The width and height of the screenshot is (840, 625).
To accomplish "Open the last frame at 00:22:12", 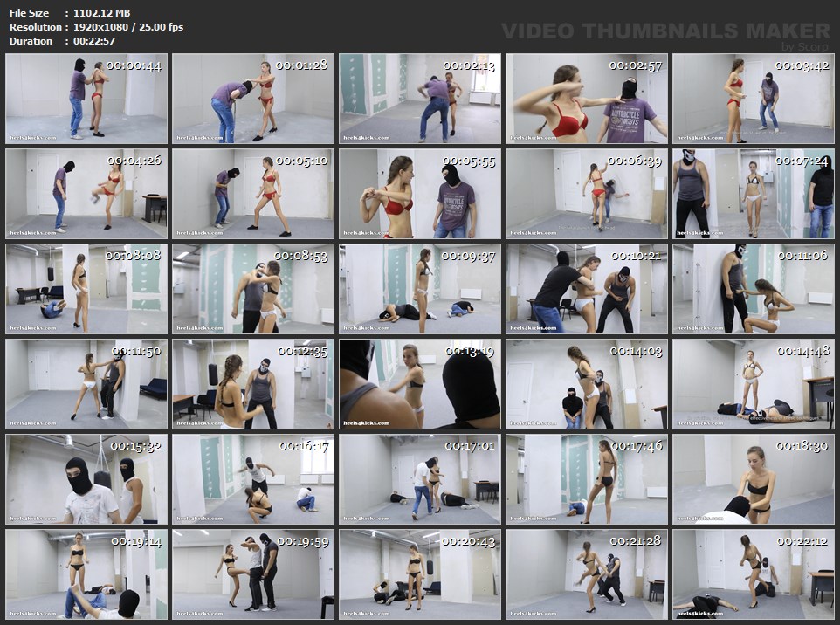I will coord(753,574).
